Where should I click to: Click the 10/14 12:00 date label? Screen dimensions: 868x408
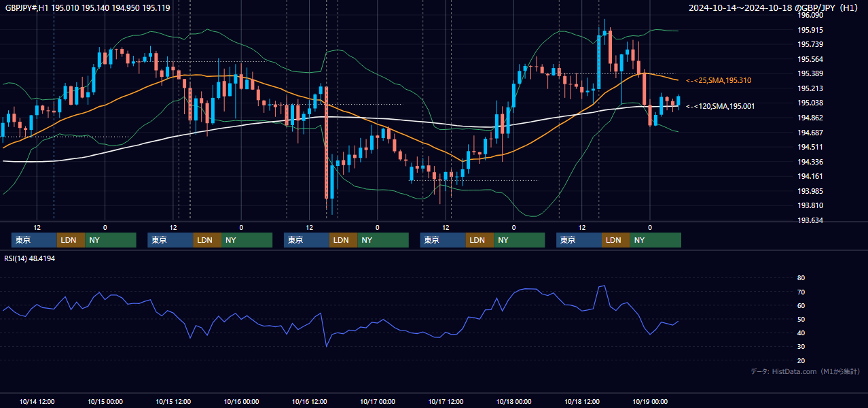(37, 401)
